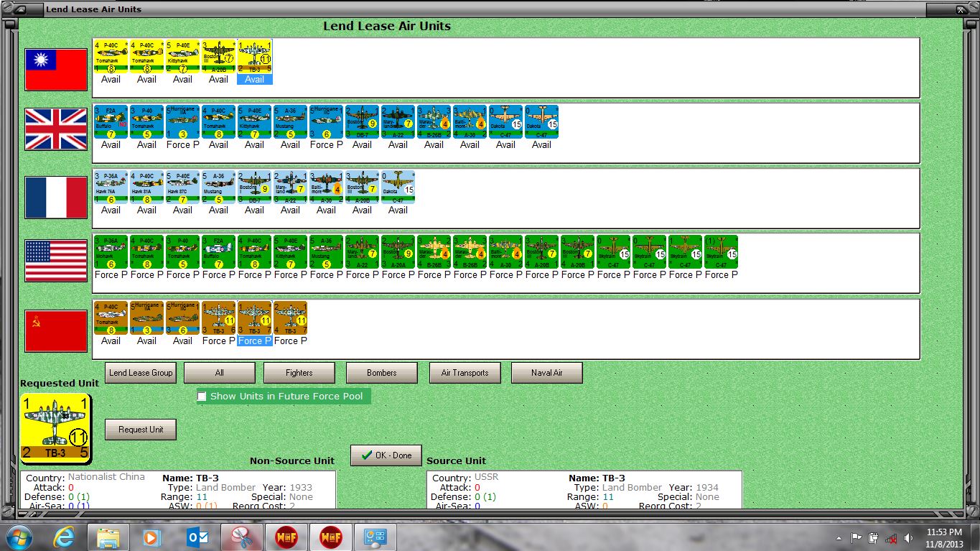Choose the French P-40C Hawk 81A counter
The width and height of the screenshot is (980, 551).
[146, 187]
